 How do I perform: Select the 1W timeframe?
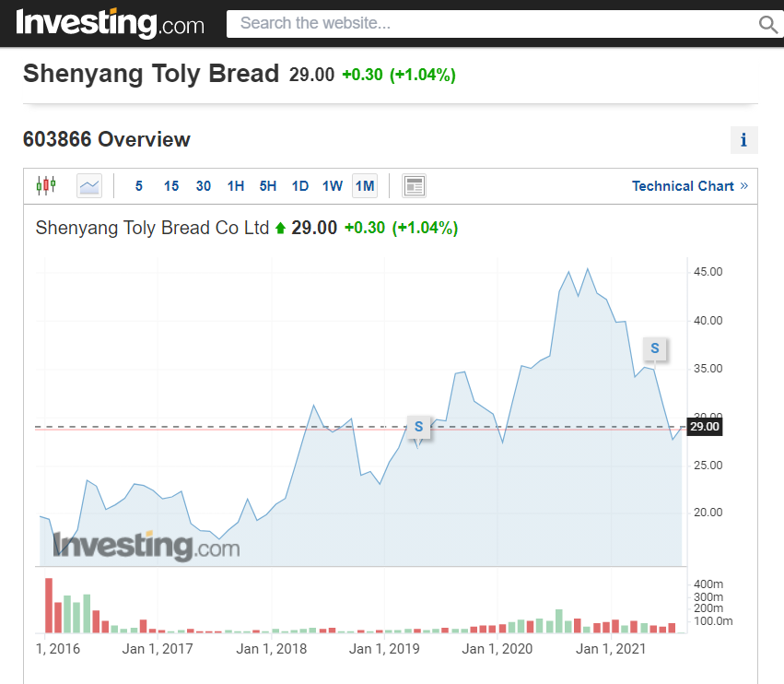coord(332,186)
